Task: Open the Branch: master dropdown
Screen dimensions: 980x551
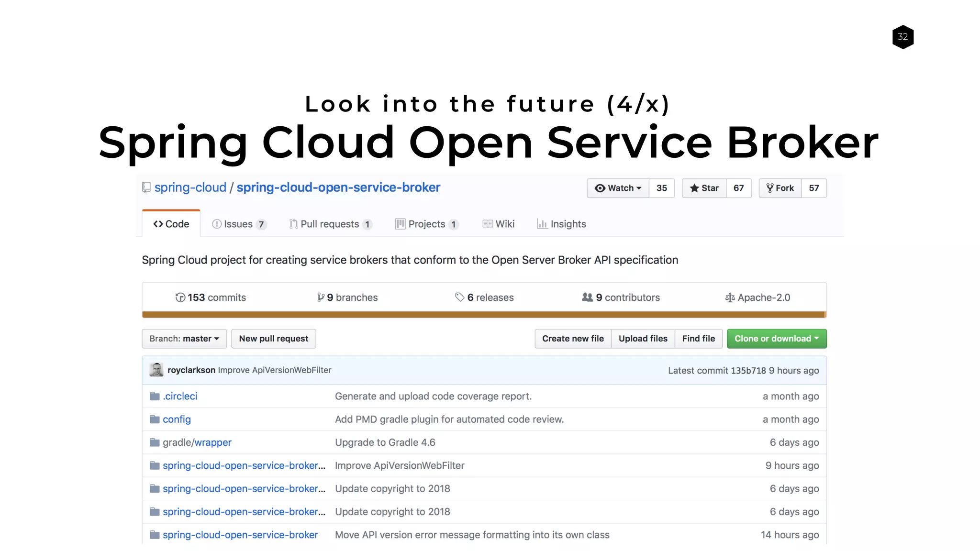Action: click(184, 339)
